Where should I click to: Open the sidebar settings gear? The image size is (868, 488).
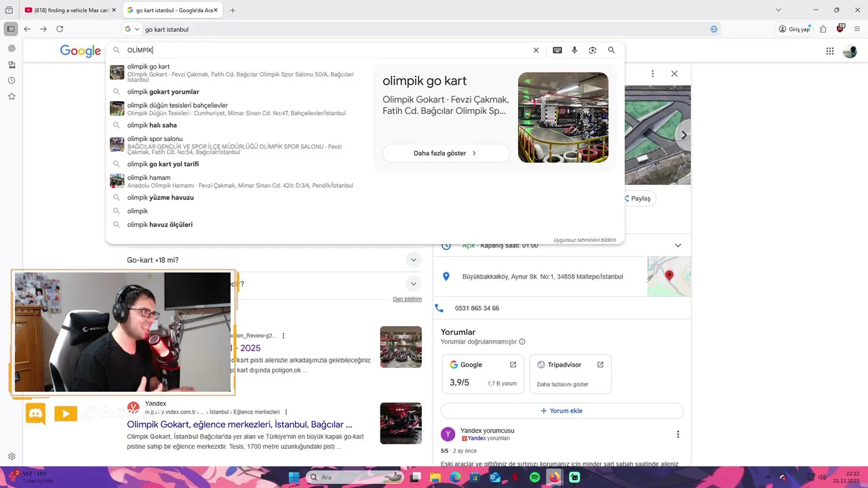pos(12,457)
